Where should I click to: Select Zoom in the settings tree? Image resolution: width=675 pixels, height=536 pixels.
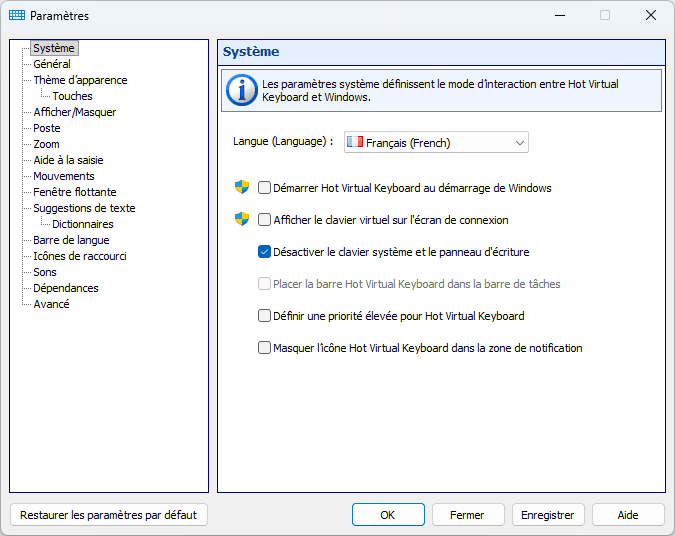tap(46, 144)
